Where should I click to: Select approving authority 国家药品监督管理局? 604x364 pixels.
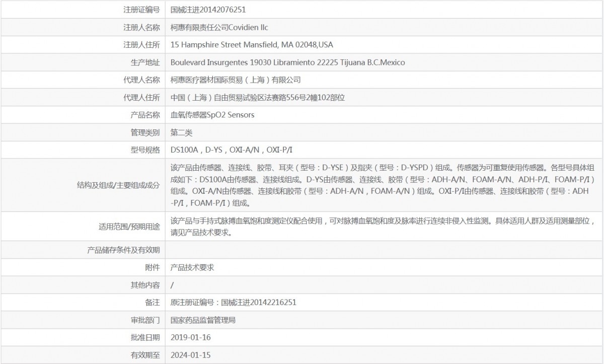(x=203, y=320)
